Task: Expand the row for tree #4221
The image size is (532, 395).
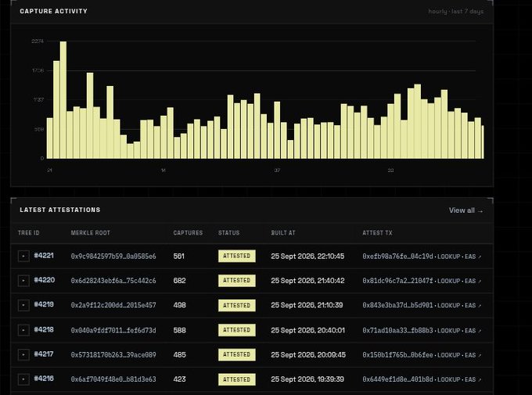Action: click(x=23, y=257)
